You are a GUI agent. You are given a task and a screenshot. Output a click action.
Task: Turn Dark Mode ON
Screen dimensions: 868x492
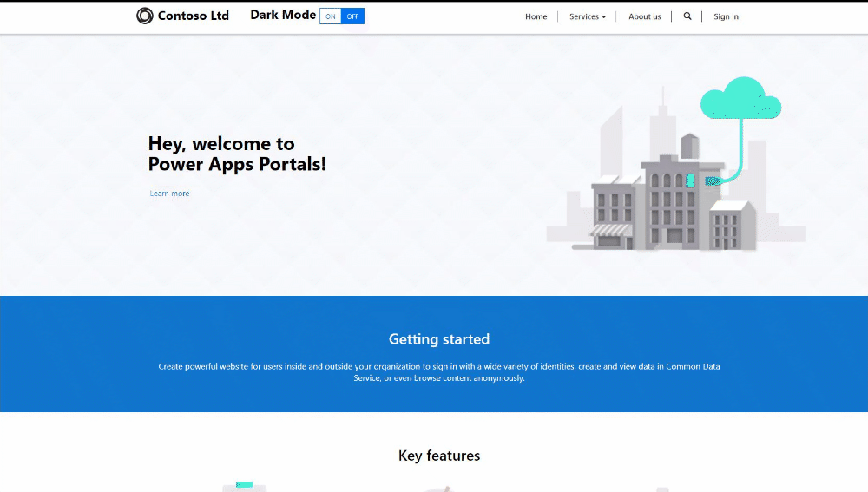[331, 16]
